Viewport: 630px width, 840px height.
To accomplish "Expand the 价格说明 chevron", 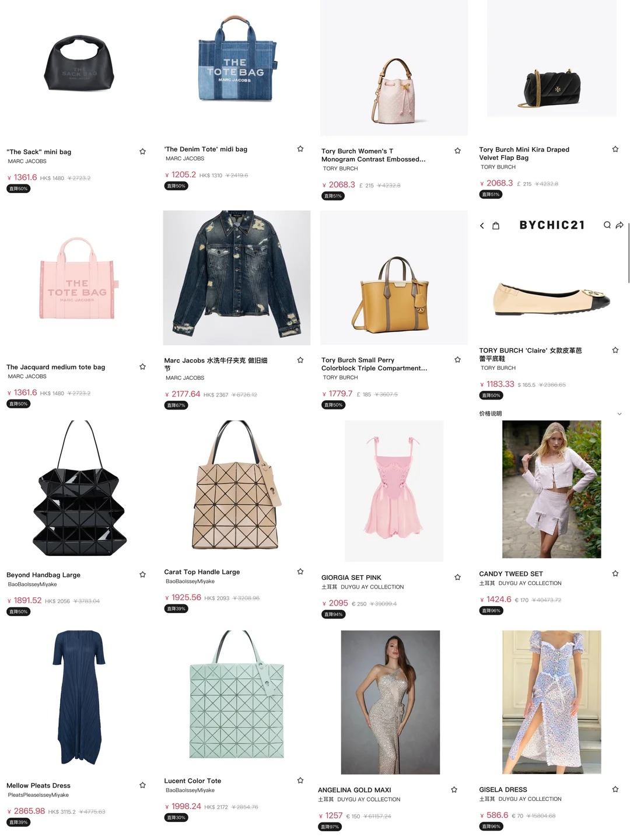I will [619, 414].
